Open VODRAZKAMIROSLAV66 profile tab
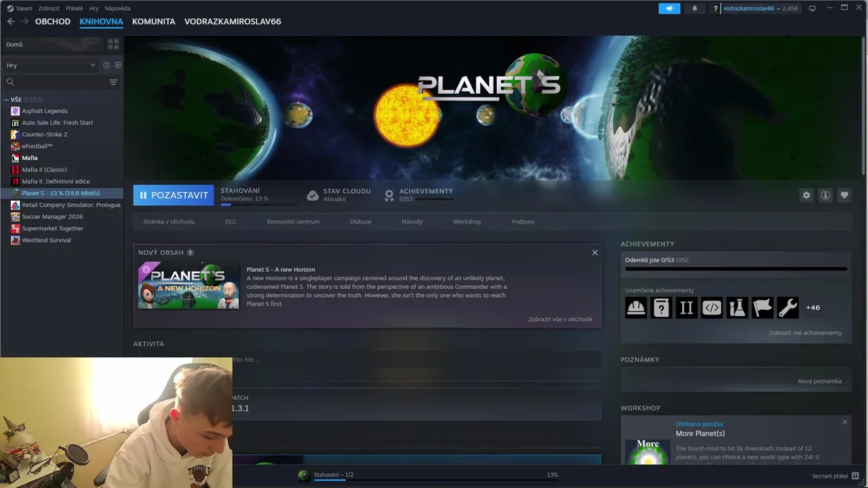 tap(233, 22)
